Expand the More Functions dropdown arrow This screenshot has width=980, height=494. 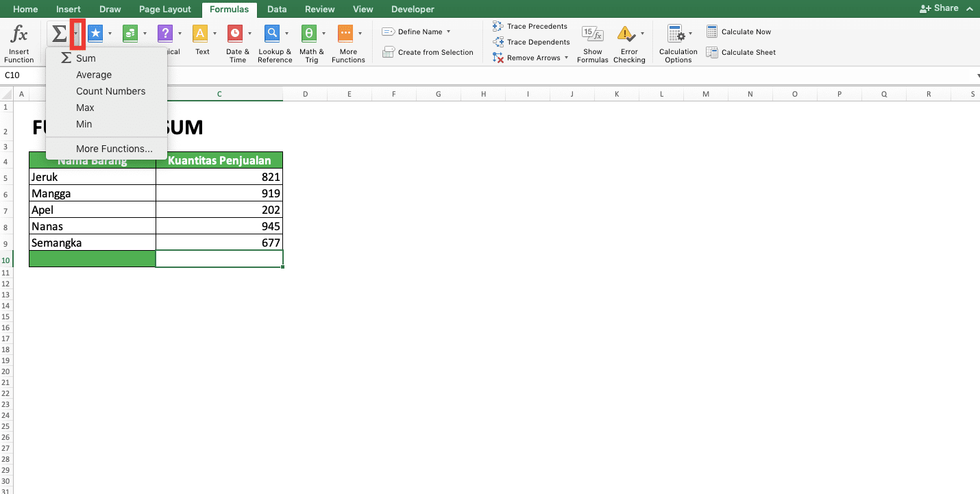(x=360, y=33)
